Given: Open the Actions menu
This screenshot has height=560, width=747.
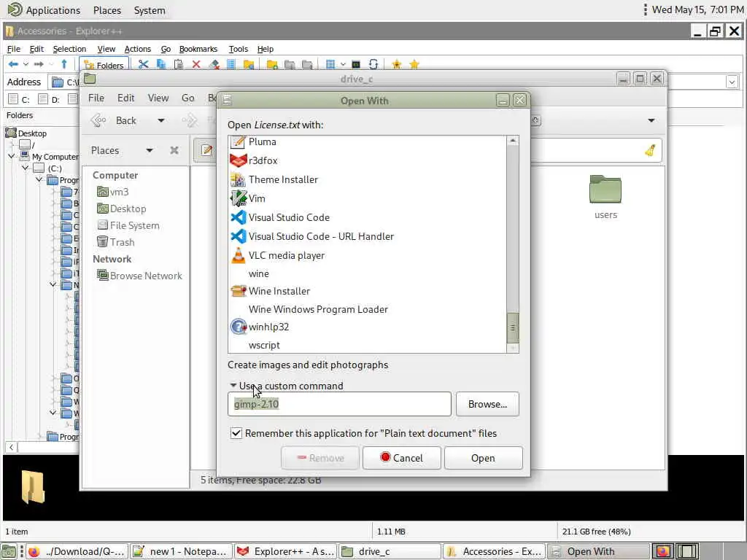Looking at the screenshot, I should pos(137,49).
